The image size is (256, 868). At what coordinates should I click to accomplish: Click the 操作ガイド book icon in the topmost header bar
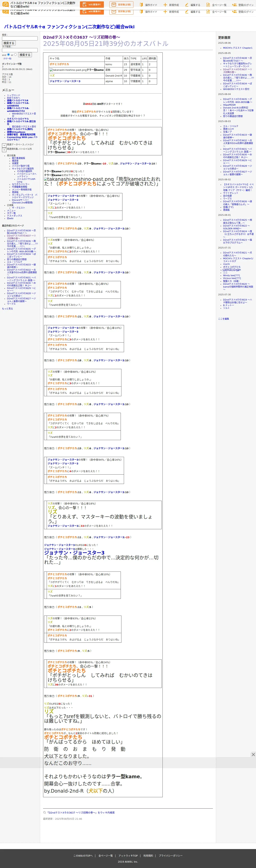pyautogui.click(x=142, y=5)
